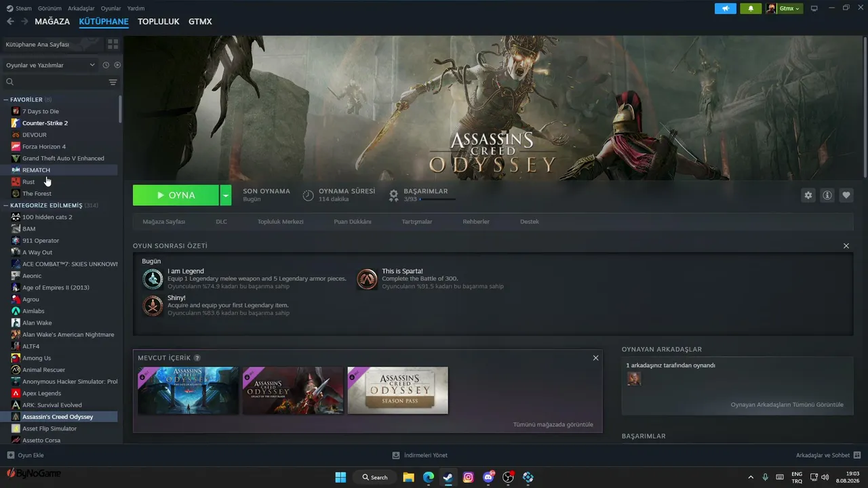Click the achievements gear icon next to BAŞARIMLAR

point(393,195)
